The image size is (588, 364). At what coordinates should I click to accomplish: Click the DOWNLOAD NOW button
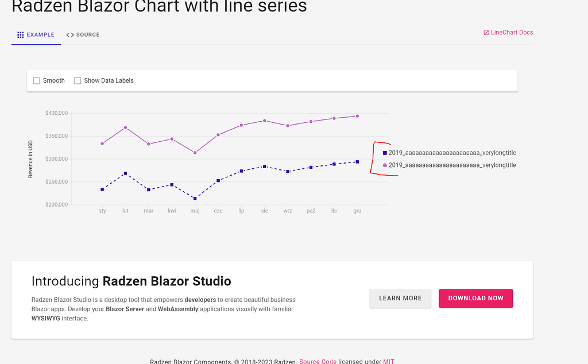[x=475, y=299]
